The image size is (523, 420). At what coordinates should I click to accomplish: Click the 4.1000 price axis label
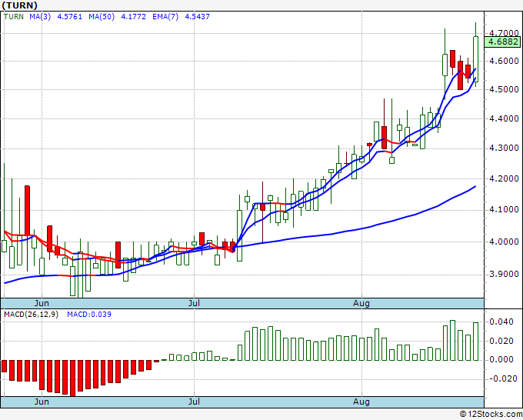coord(504,209)
